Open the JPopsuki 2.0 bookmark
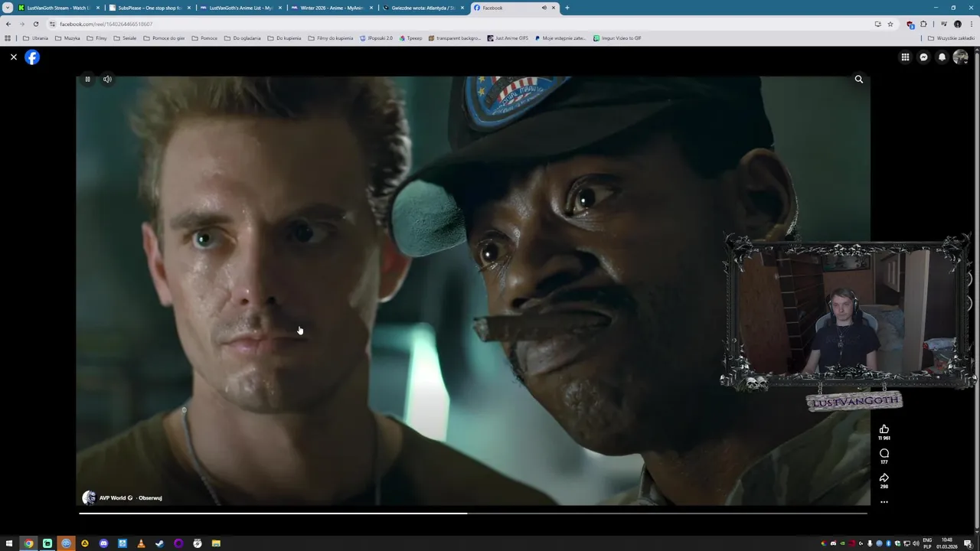The image size is (980, 551). click(376, 38)
